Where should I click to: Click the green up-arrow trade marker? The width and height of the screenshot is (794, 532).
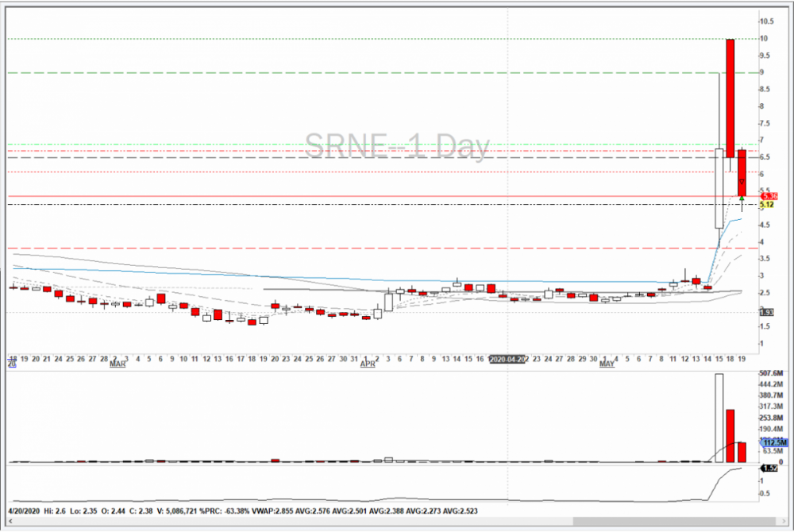pos(741,198)
